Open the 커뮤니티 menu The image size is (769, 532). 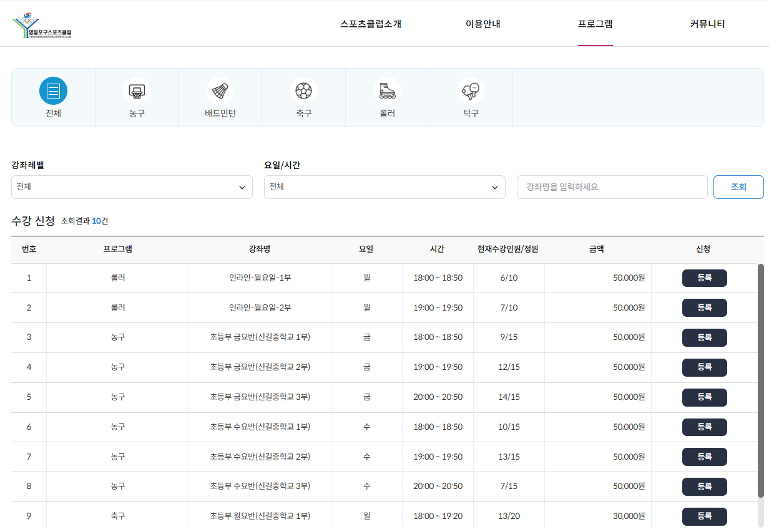[707, 24]
